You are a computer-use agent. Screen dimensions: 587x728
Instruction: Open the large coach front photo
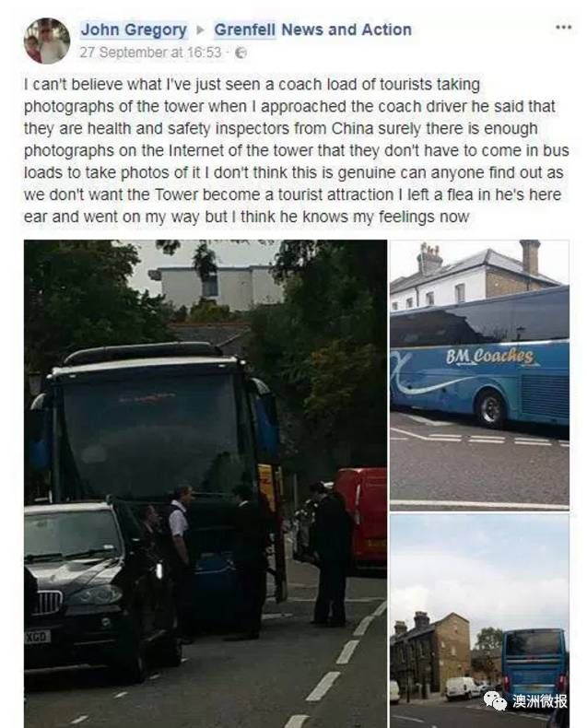click(205, 483)
